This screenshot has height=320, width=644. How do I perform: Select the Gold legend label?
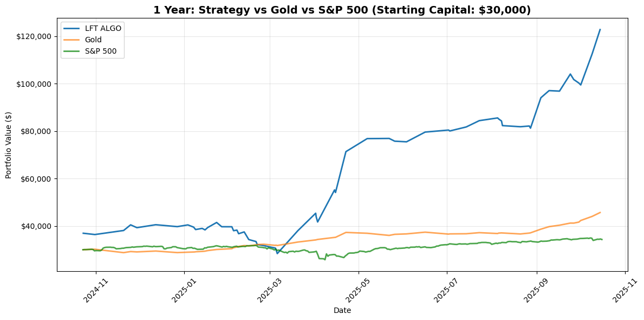pos(94,40)
